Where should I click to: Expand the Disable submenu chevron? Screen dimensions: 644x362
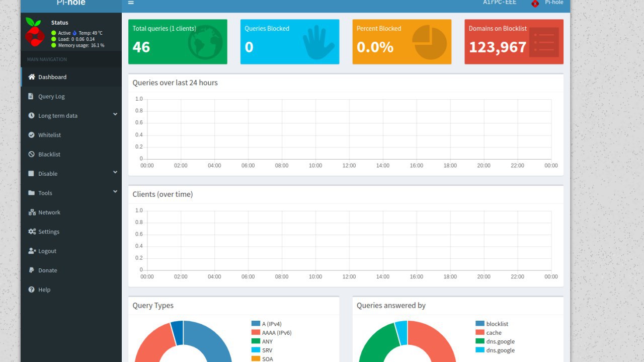[x=115, y=173]
